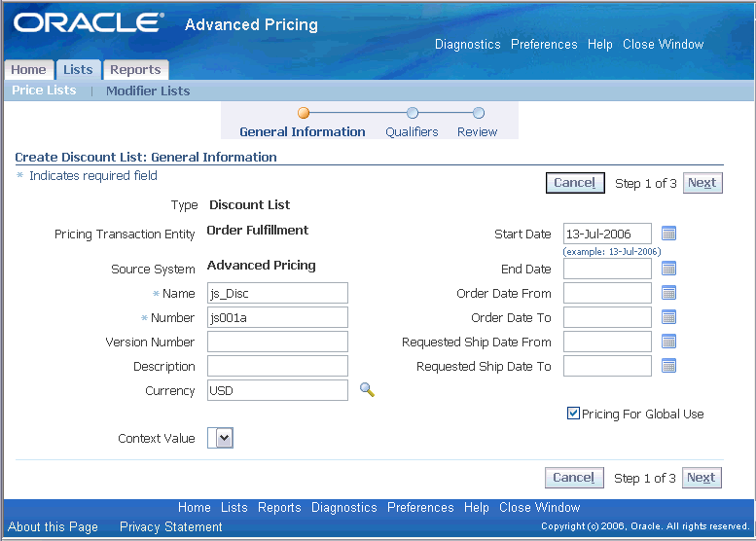
Task: Click footer Help link
Action: [477, 508]
